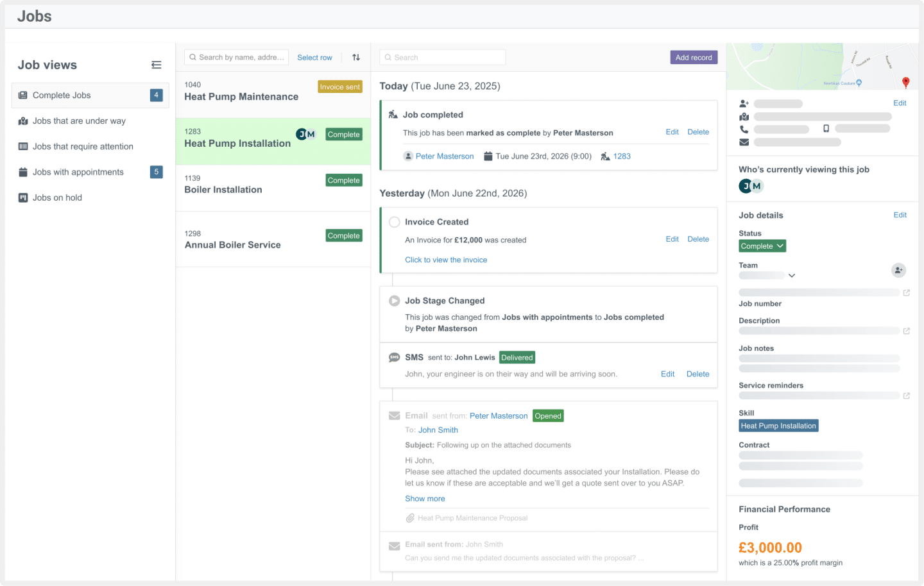Click the Heat Pump Installation skill tag

click(778, 426)
